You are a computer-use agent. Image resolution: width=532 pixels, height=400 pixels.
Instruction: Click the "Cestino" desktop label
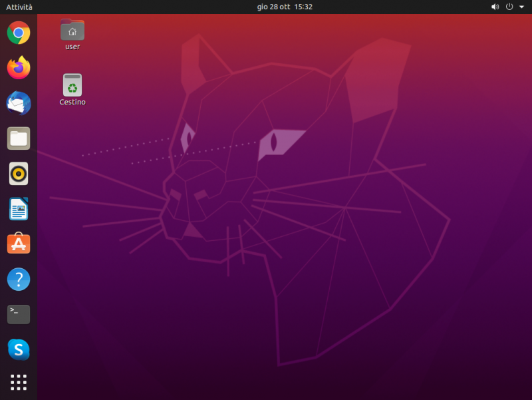point(72,102)
